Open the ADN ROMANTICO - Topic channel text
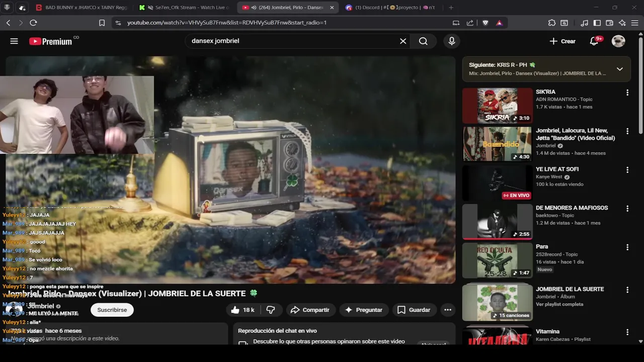Screen dimensions: 644x362 pyautogui.click(x=564, y=100)
